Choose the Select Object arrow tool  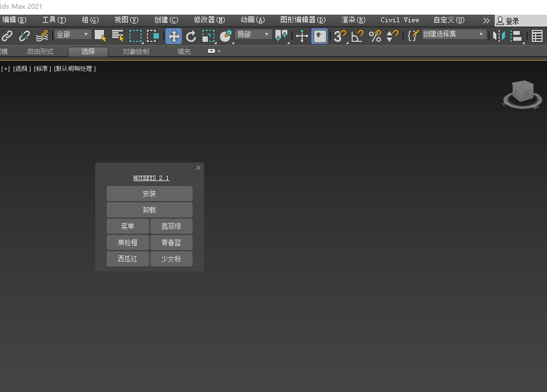pos(100,36)
